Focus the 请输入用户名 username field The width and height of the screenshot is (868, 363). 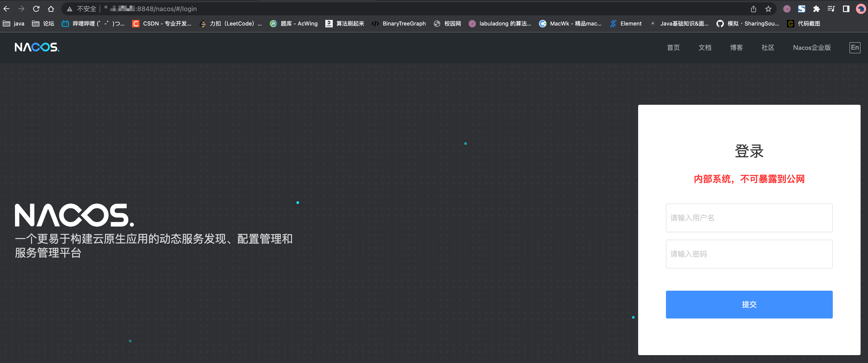749,218
